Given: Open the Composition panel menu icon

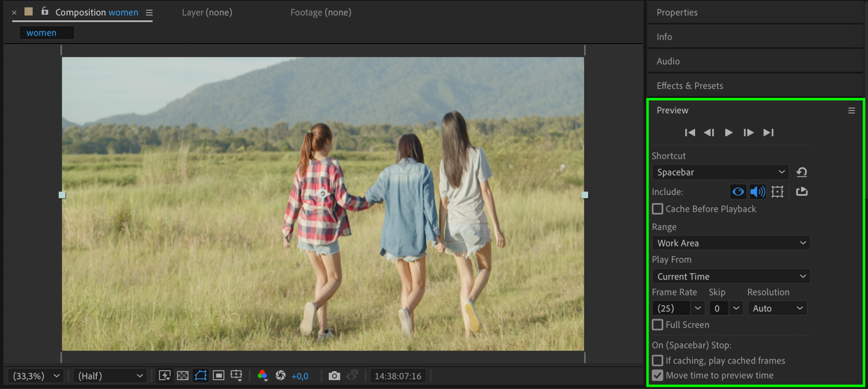Looking at the screenshot, I should 149,13.
